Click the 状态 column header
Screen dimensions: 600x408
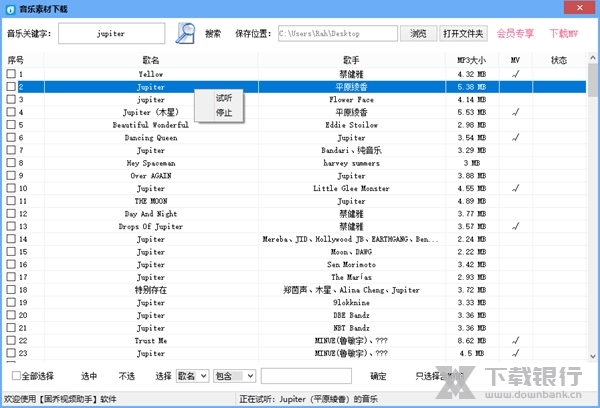click(x=559, y=60)
